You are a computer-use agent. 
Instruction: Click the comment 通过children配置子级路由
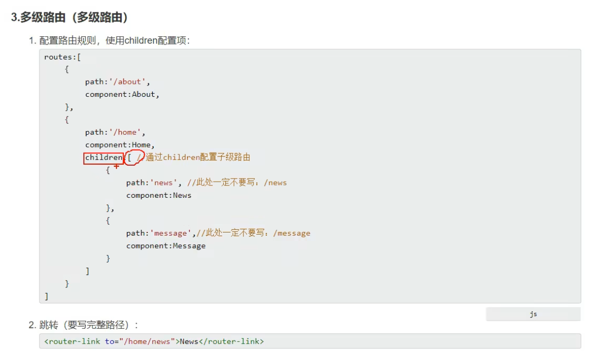click(198, 157)
